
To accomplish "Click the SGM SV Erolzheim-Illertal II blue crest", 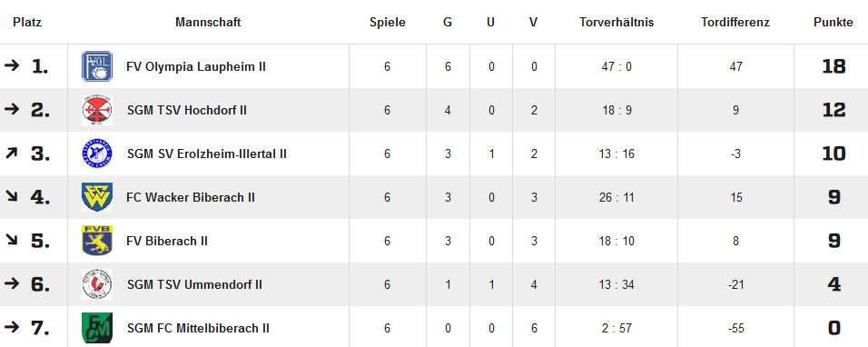I will point(97,154).
